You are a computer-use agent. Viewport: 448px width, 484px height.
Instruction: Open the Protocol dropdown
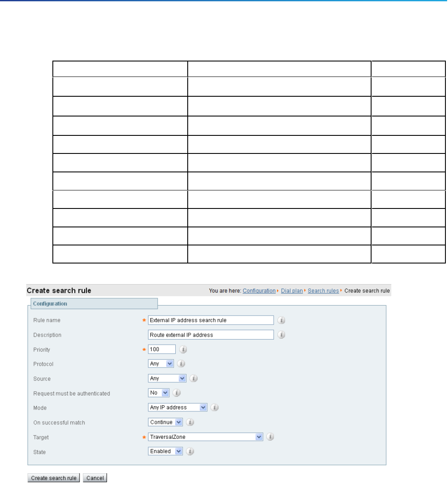[161, 364]
